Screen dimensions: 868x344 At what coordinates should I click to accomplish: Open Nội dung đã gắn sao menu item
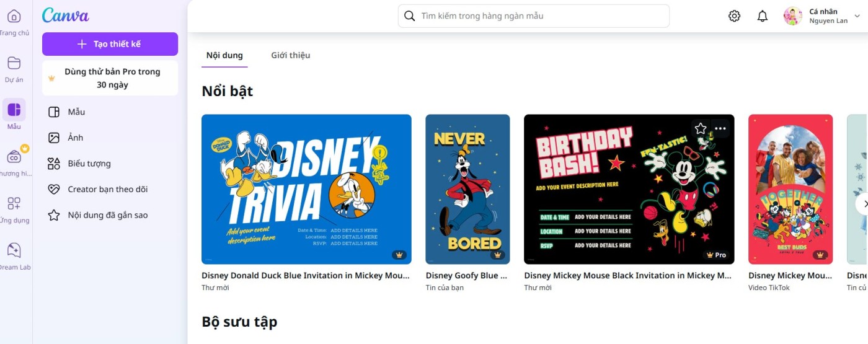[107, 215]
